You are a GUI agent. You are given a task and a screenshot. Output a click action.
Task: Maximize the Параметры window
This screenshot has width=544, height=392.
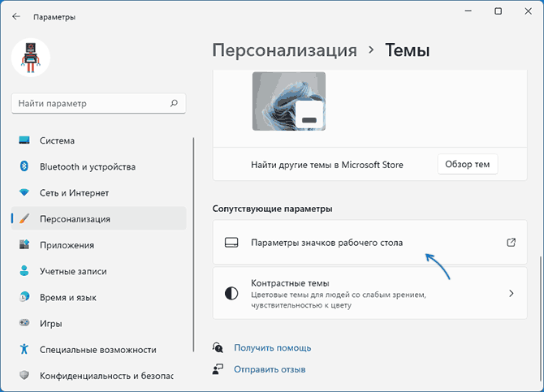coord(498,11)
